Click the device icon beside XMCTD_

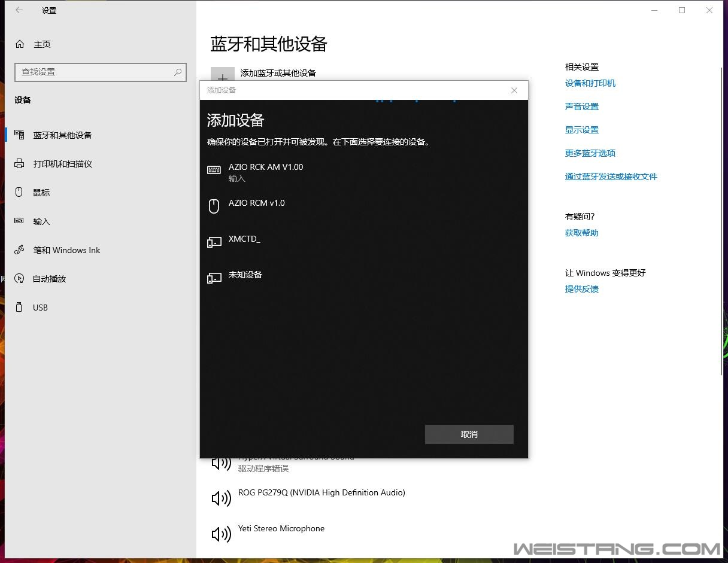point(214,242)
